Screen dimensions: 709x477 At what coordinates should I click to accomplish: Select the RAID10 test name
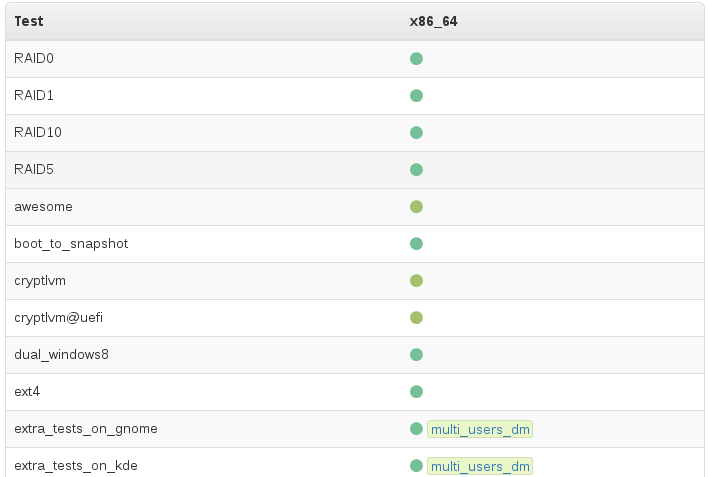coord(38,132)
